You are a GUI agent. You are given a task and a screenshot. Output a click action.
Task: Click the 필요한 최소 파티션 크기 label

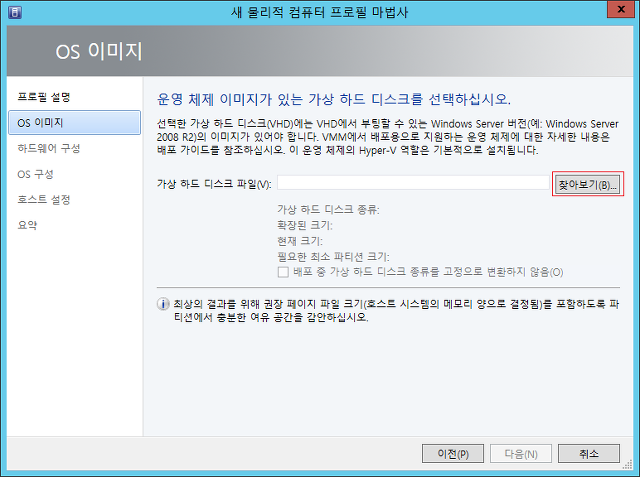pos(333,257)
